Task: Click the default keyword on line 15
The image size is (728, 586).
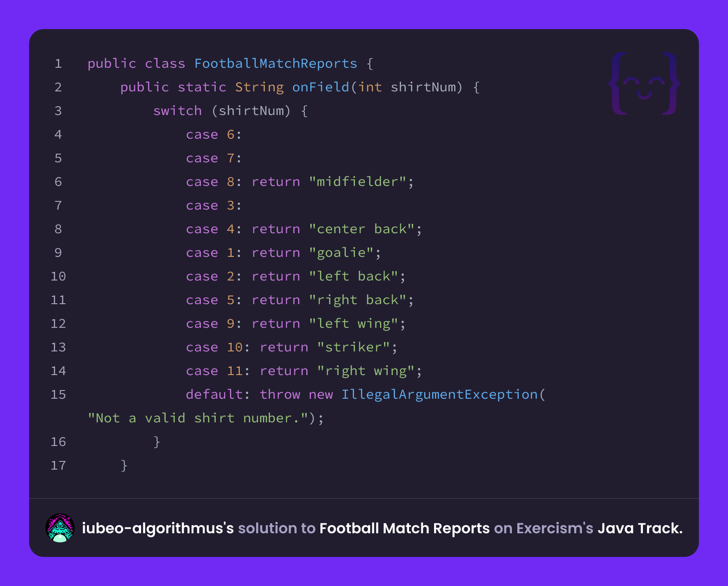Action: [x=214, y=395]
